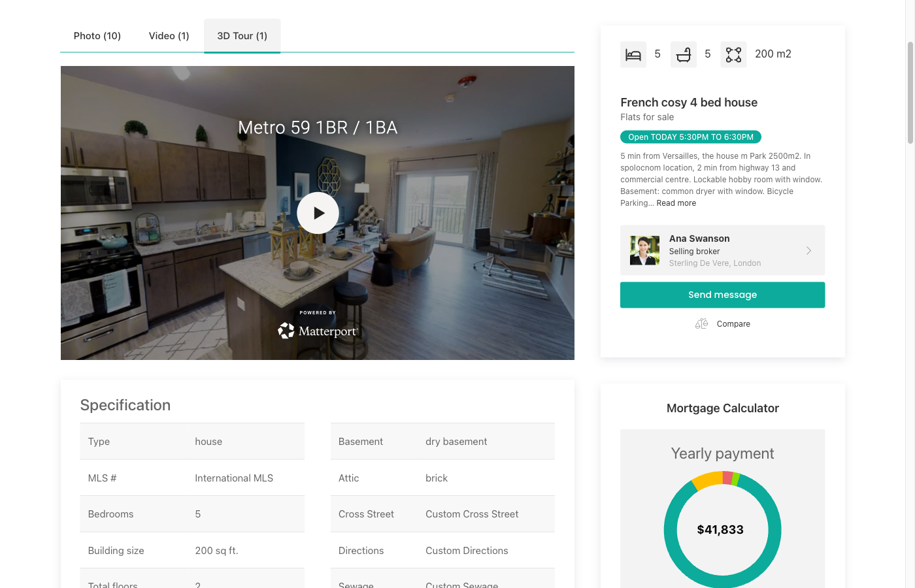
Task: Switch to the Photo (10) tab
Action: (x=97, y=35)
